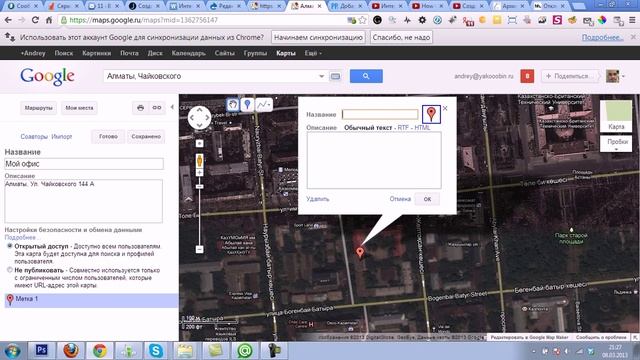Screen dimensions: 640x360
Task: Edit the map name field Мой офис
Action: [x=84, y=164]
